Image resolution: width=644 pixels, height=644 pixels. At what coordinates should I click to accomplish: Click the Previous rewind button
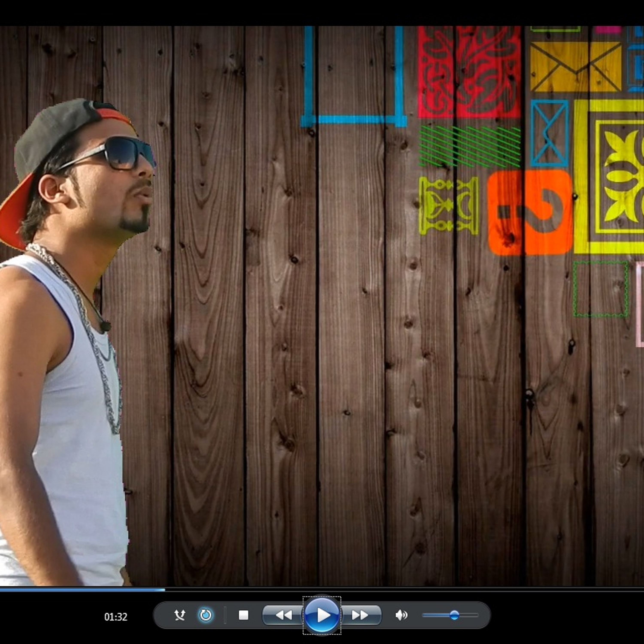[x=284, y=615]
